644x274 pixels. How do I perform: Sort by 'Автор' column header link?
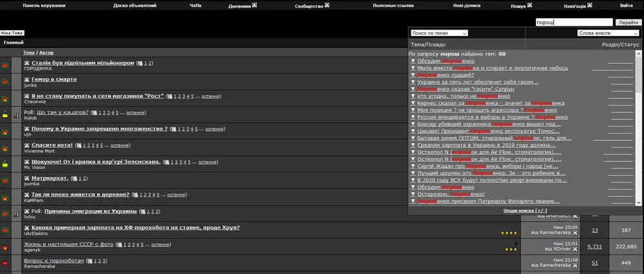(x=46, y=53)
